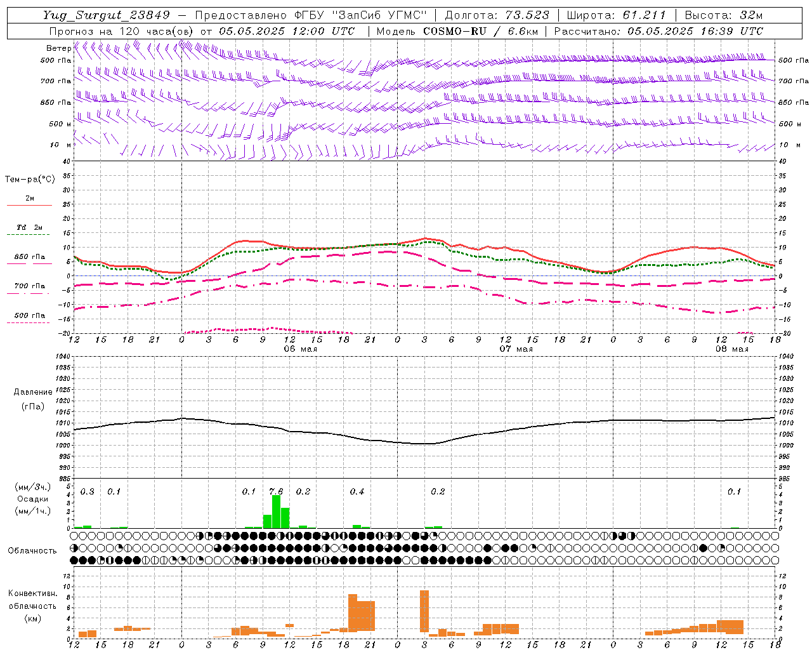Image resolution: width=812 pixels, height=650 pixels.
Task: Click the Осадки precipitation label
Action: (32, 499)
